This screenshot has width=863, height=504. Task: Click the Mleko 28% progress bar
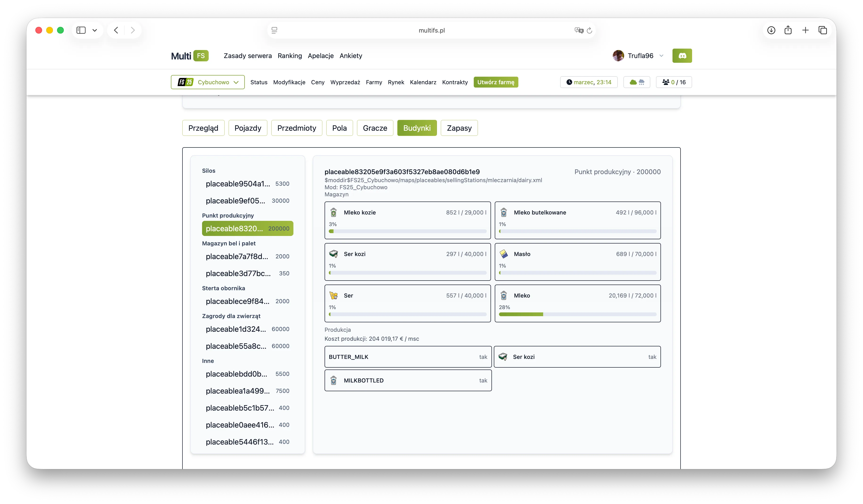pos(577,314)
